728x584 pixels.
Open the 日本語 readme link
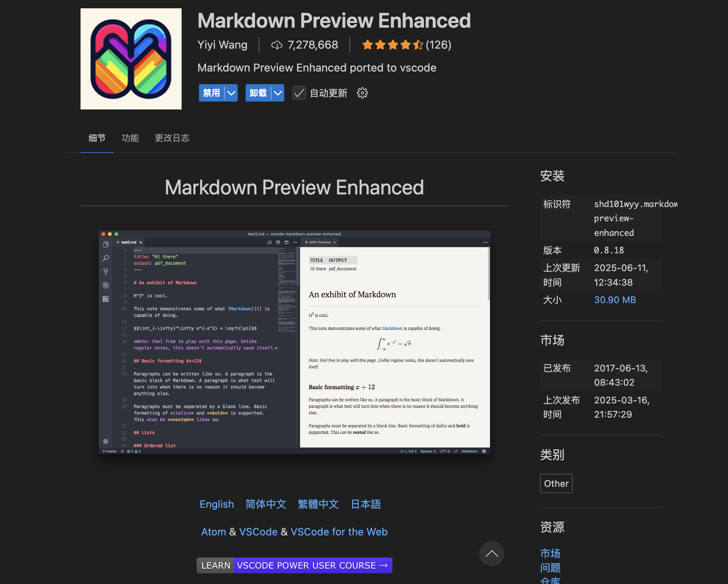coord(366,504)
